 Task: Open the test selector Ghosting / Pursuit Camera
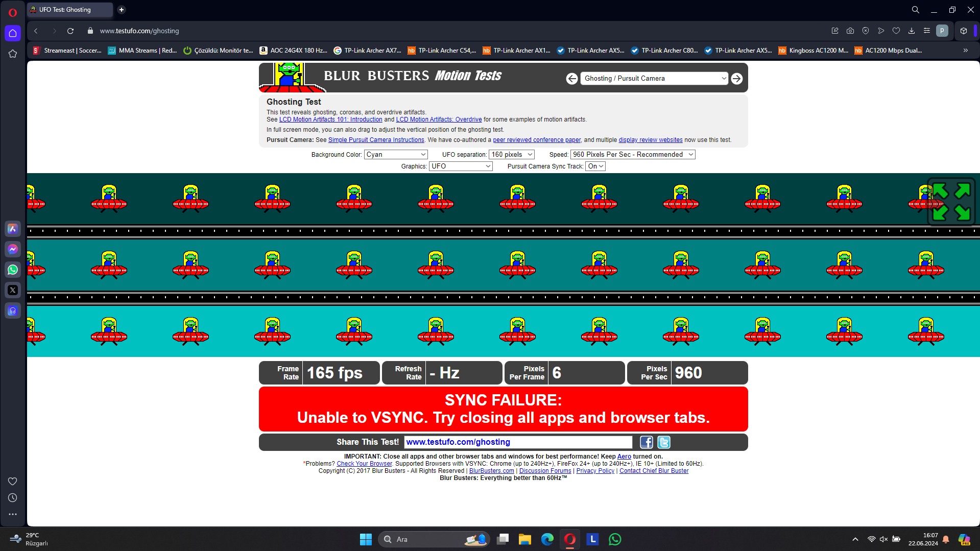tap(654, 79)
